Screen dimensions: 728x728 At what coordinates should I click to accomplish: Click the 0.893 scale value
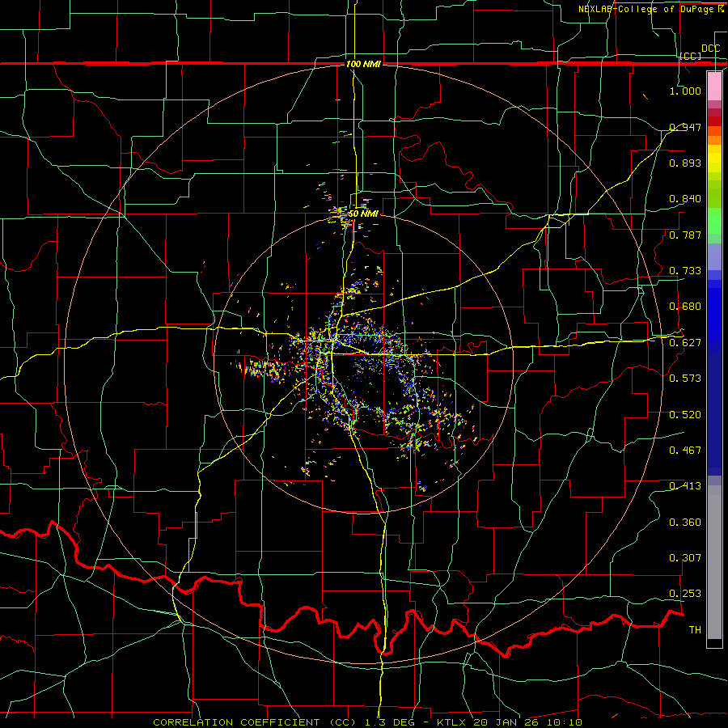685,163
